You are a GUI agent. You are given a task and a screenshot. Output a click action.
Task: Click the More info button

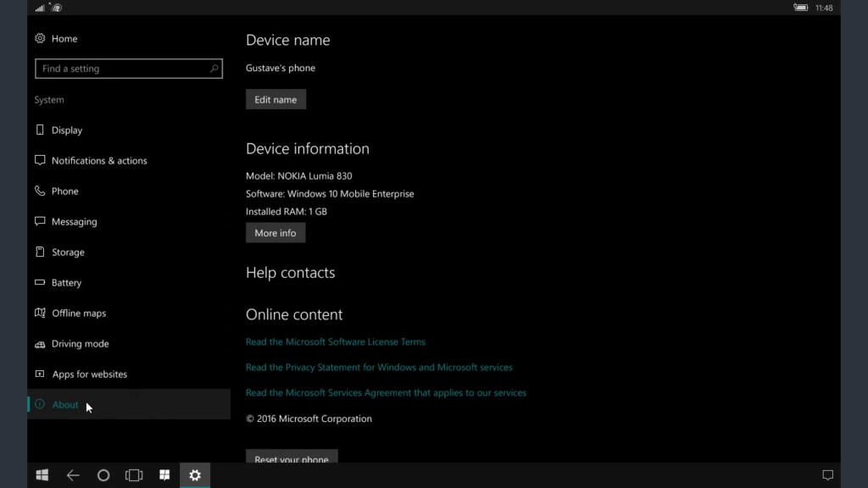pyautogui.click(x=275, y=232)
